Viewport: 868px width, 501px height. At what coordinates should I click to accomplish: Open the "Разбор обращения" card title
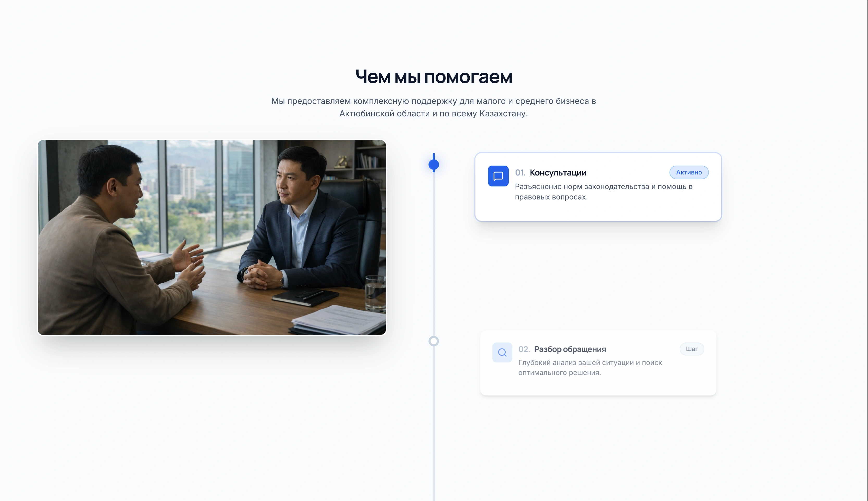(570, 349)
